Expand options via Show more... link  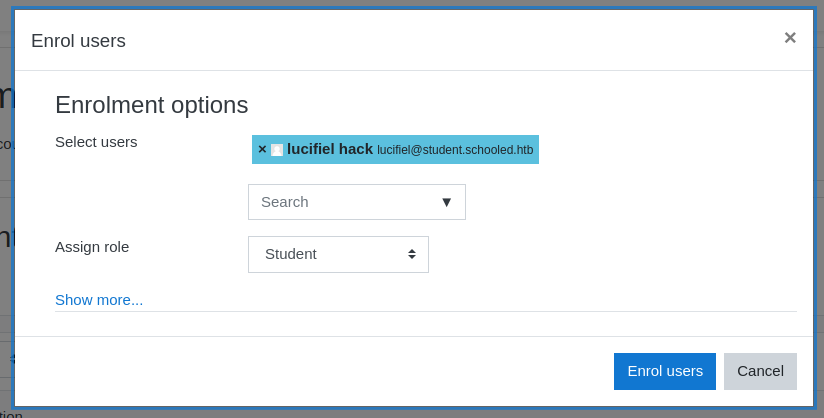[x=99, y=300]
